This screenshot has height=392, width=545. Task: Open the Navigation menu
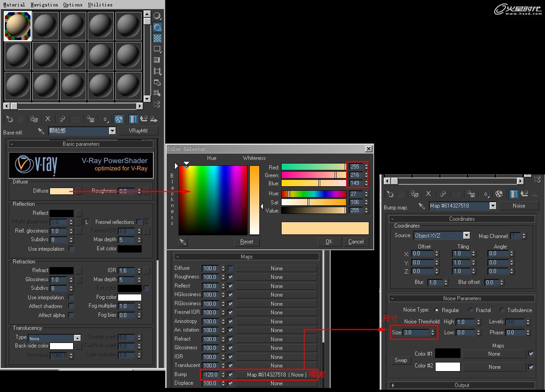[45, 5]
